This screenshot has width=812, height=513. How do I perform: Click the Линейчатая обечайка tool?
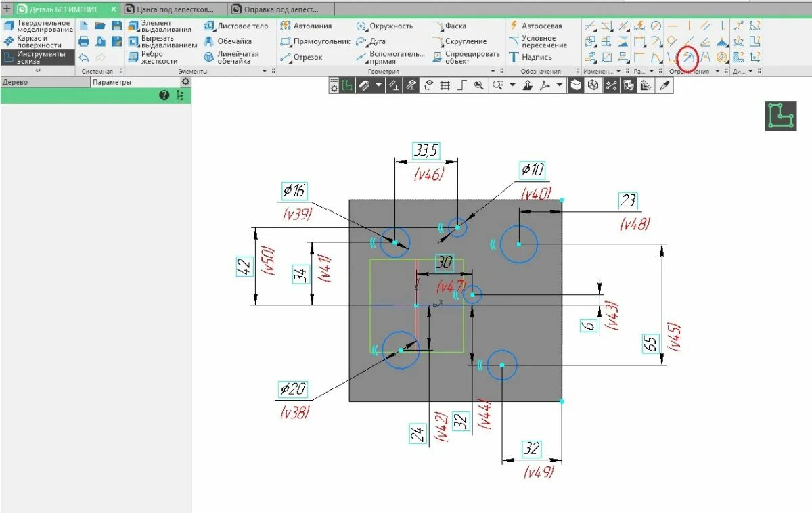coord(231,57)
